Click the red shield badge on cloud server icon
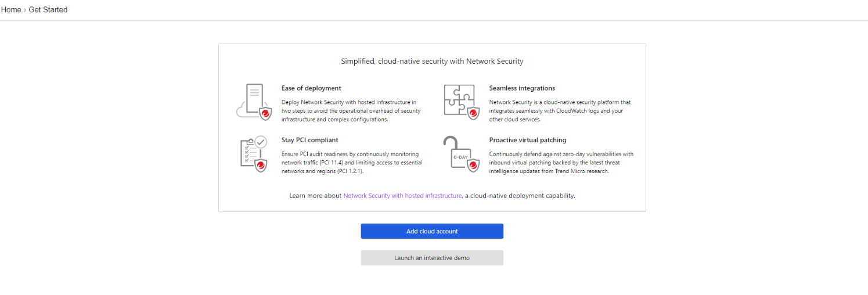The width and height of the screenshot is (868, 295). click(266, 113)
